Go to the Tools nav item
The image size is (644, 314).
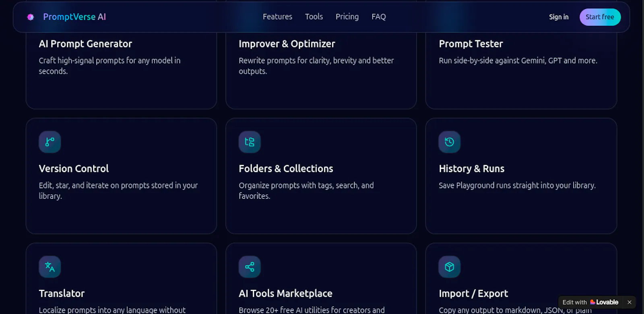point(314,17)
